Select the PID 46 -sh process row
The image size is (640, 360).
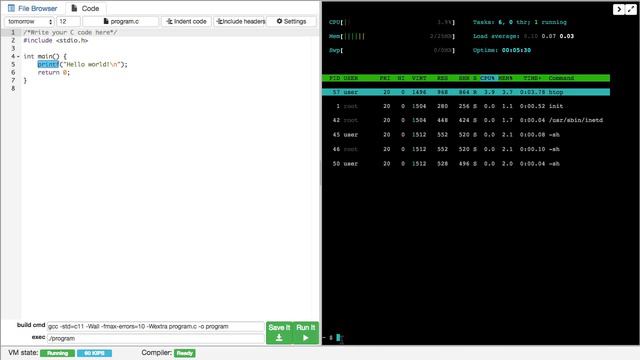(466, 149)
